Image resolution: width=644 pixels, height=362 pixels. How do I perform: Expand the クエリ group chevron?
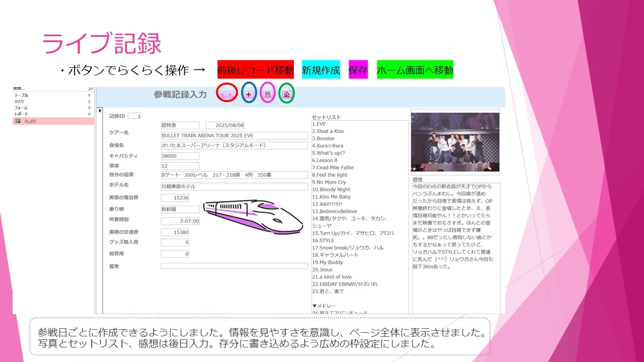coord(90,102)
